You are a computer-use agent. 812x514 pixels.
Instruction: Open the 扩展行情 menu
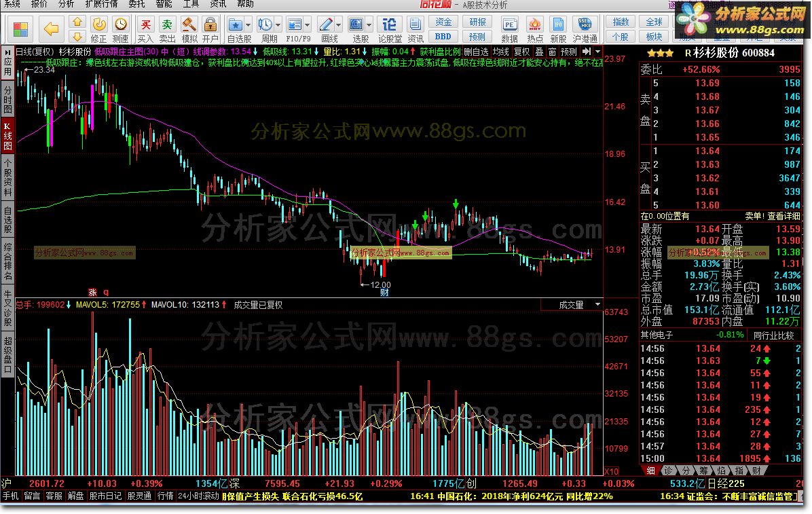(102, 4)
